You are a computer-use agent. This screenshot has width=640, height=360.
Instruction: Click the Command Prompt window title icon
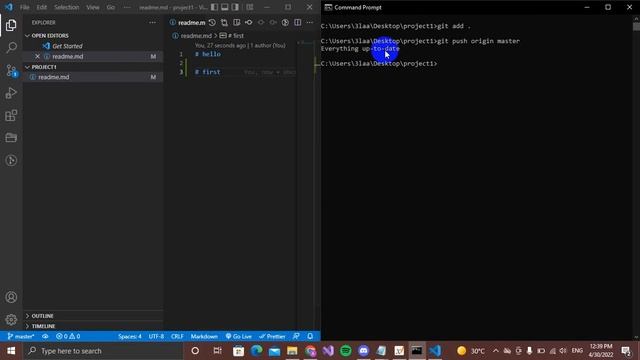[328, 7]
